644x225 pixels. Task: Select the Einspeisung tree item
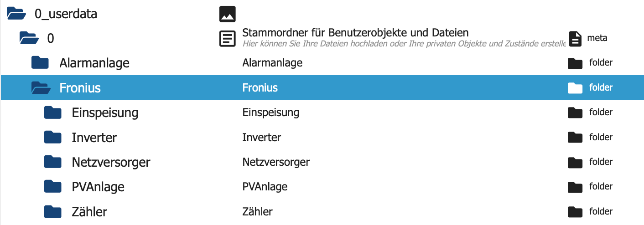click(x=105, y=112)
